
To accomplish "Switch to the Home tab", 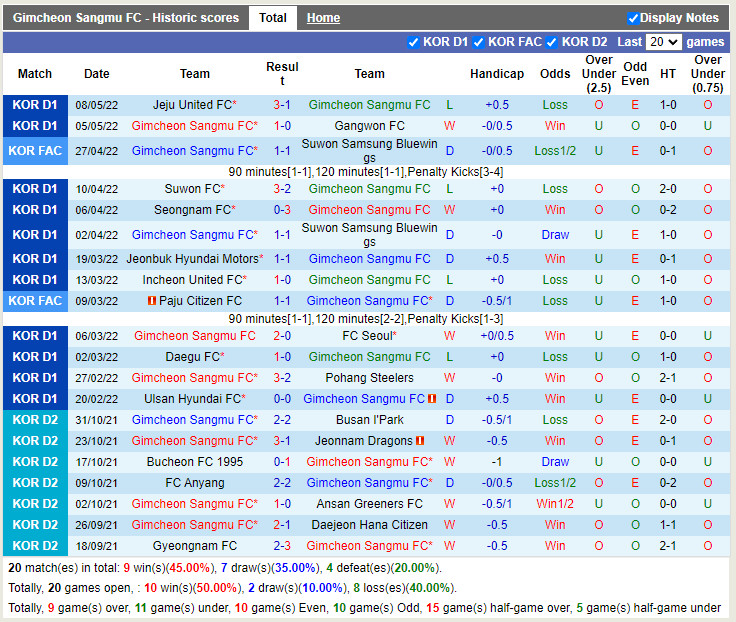I will click(x=323, y=18).
